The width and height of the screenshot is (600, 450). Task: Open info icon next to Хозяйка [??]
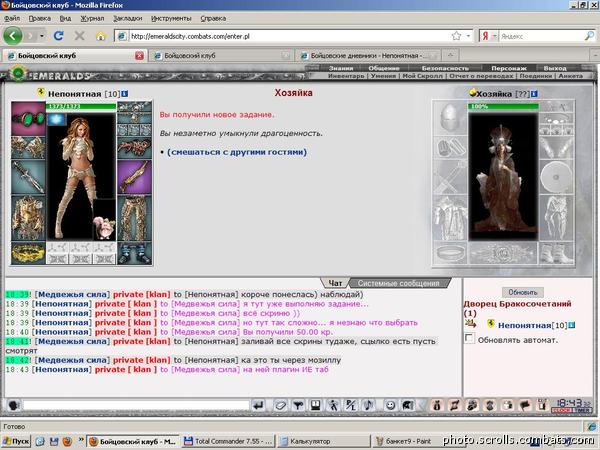click(534, 94)
